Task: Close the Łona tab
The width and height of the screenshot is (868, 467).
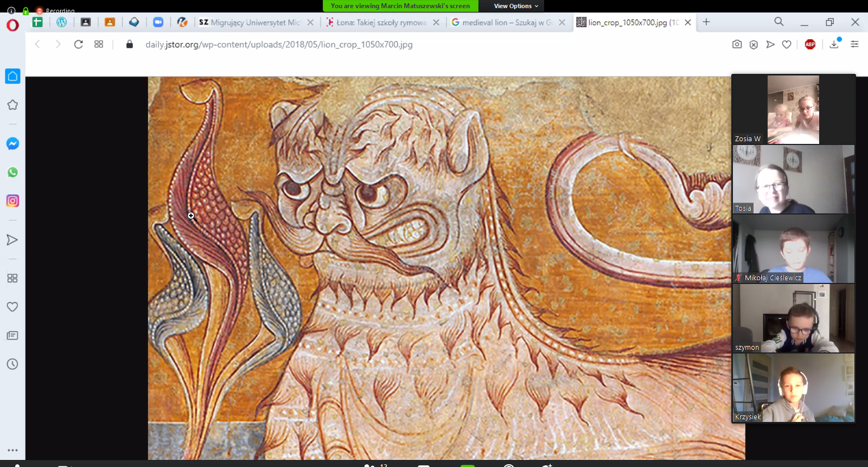Action: (x=436, y=22)
